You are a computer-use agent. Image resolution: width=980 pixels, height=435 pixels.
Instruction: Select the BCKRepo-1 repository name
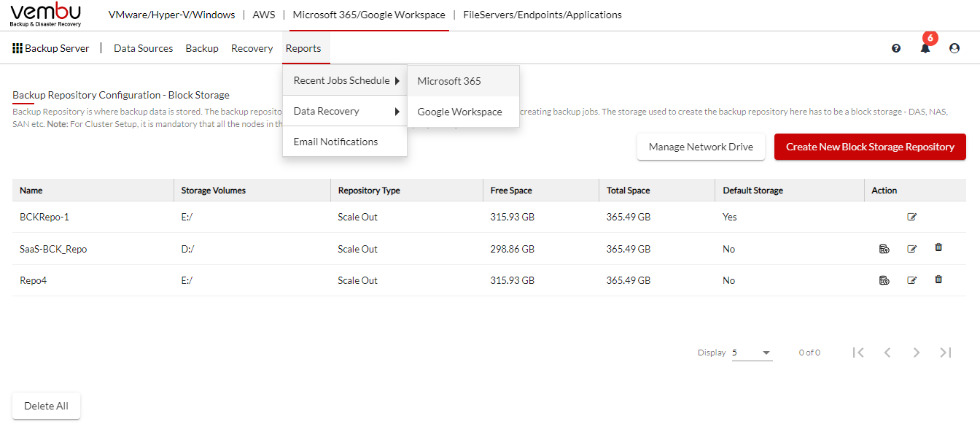44,217
